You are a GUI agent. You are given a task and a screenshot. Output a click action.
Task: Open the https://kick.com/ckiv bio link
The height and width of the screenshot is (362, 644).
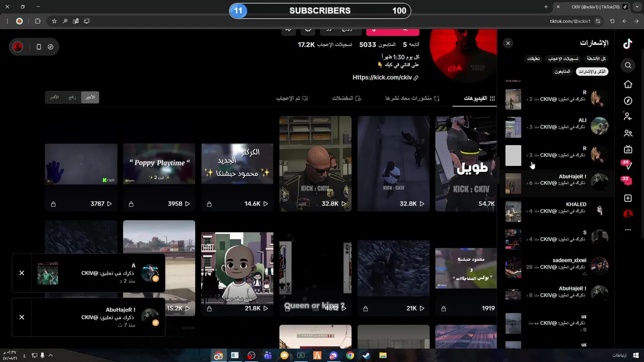tap(385, 77)
